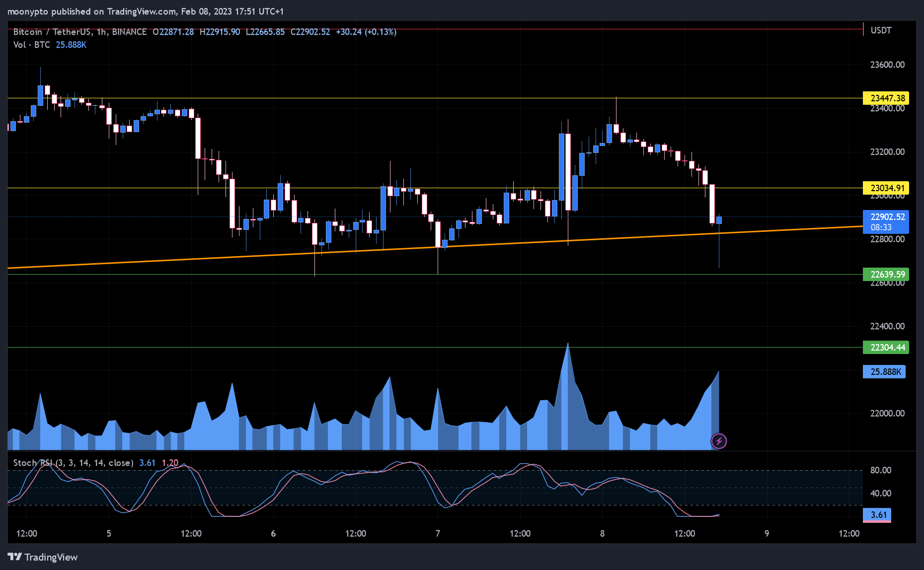Click the 22400.00 price axis value
Screen dimensions: 924x570
pyautogui.click(x=887, y=326)
